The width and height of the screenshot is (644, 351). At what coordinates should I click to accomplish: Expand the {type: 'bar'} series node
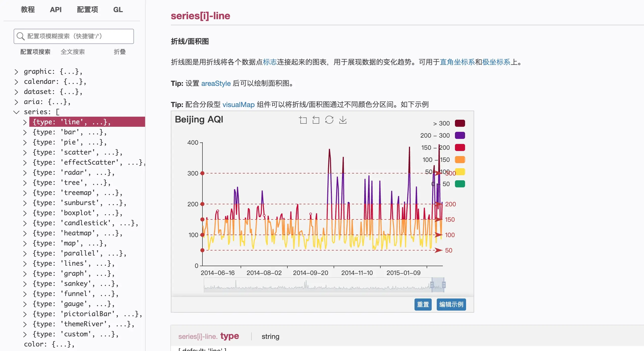(x=25, y=132)
